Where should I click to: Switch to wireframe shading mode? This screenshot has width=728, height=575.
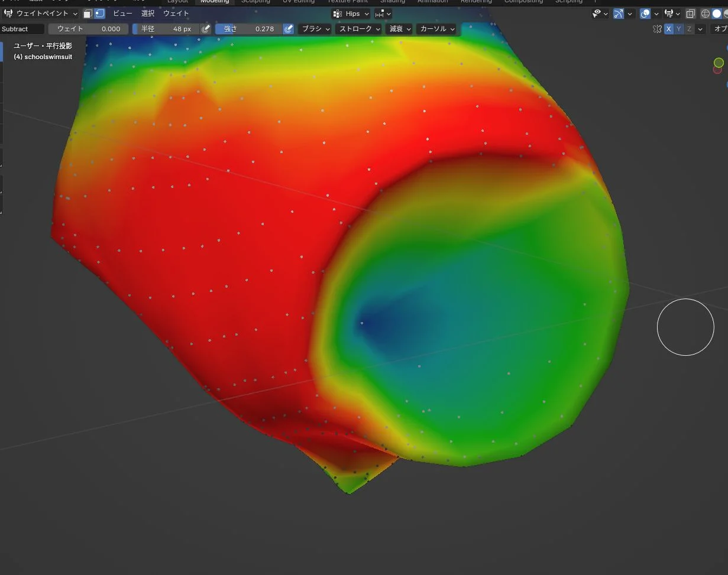tap(706, 14)
